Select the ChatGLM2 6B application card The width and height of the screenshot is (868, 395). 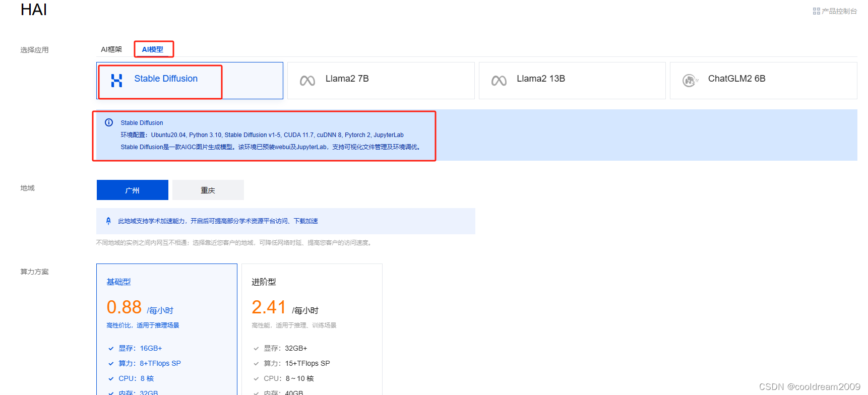(764, 81)
